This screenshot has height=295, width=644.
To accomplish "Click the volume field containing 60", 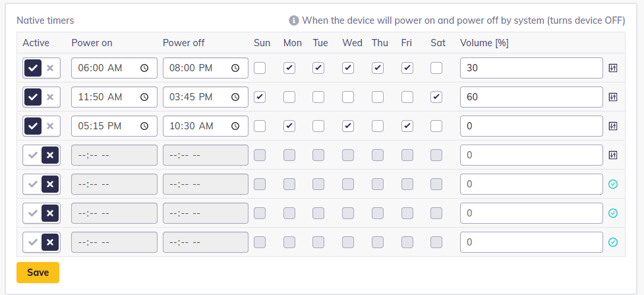I will (x=531, y=97).
